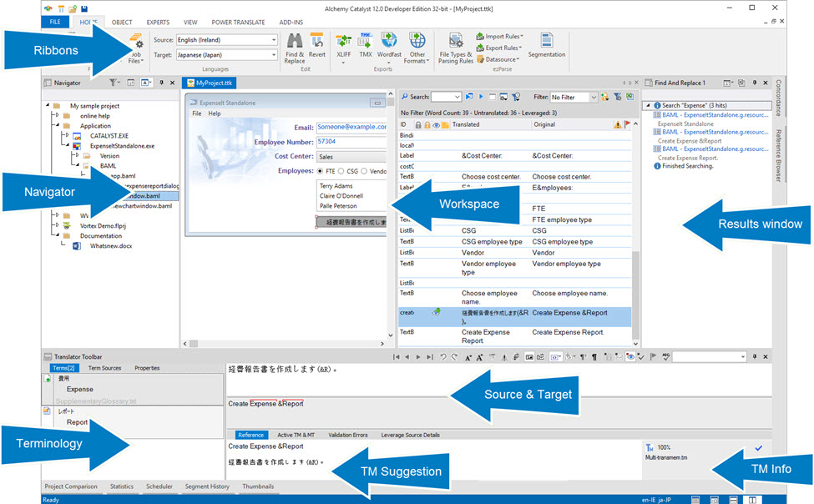Click the flag icon in Translator Toolbar
This screenshot has width=814, height=504.
(x=653, y=356)
